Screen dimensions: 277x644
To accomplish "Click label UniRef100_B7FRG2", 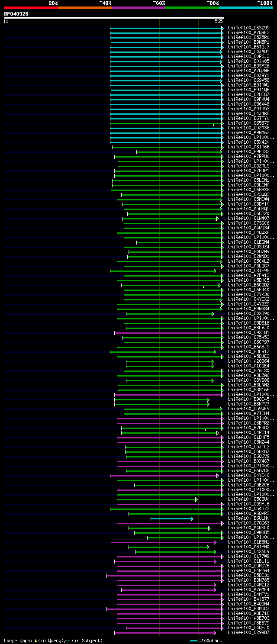I will (x=249, y=428).
